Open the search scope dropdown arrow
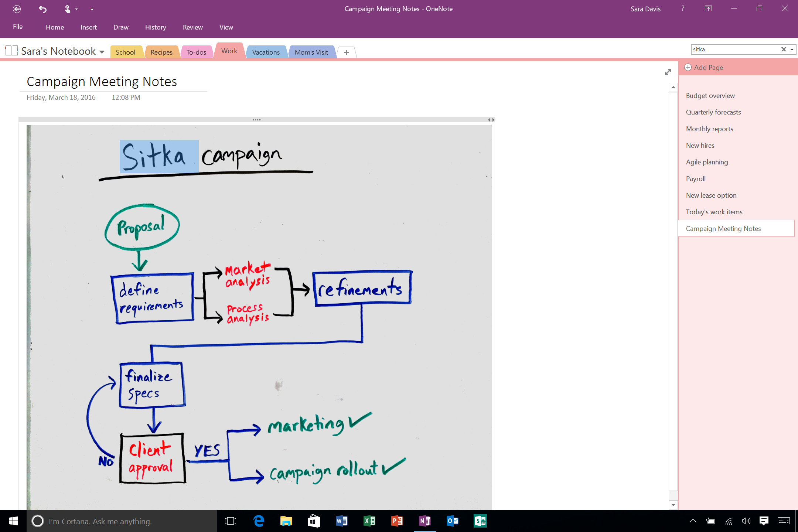Image resolution: width=798 pixels, height=532 pixels. (792, 50)
